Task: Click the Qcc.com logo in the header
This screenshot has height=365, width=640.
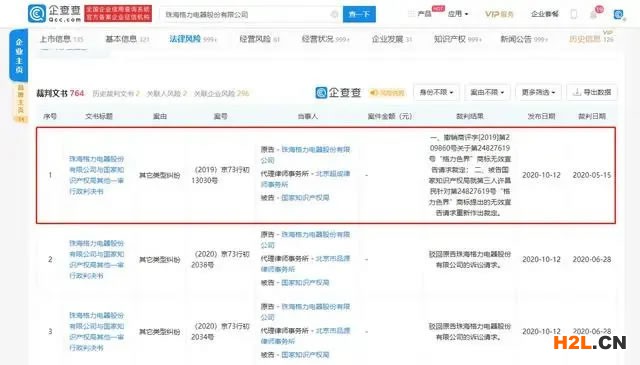Action: click(54, 13)
